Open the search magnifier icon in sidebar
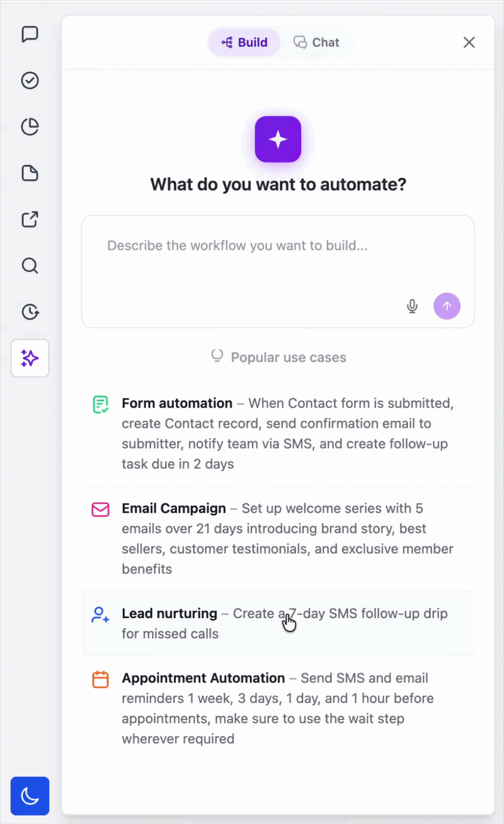Image resolution: width=504 pixels, height=824 pixels. 30,265
